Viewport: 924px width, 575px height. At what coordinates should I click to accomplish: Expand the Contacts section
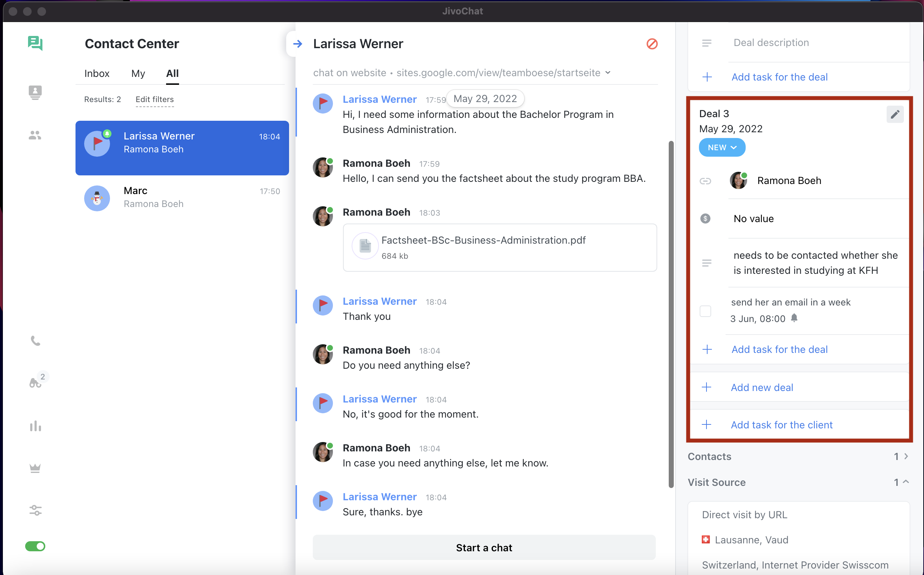pyautogui.click(x=906, y=456)
